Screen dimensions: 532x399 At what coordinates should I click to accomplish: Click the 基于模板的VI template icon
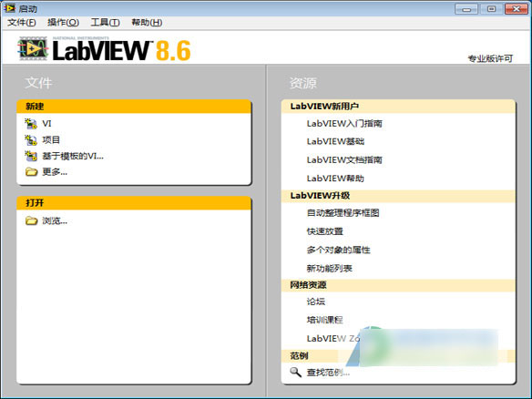(31, 156)
